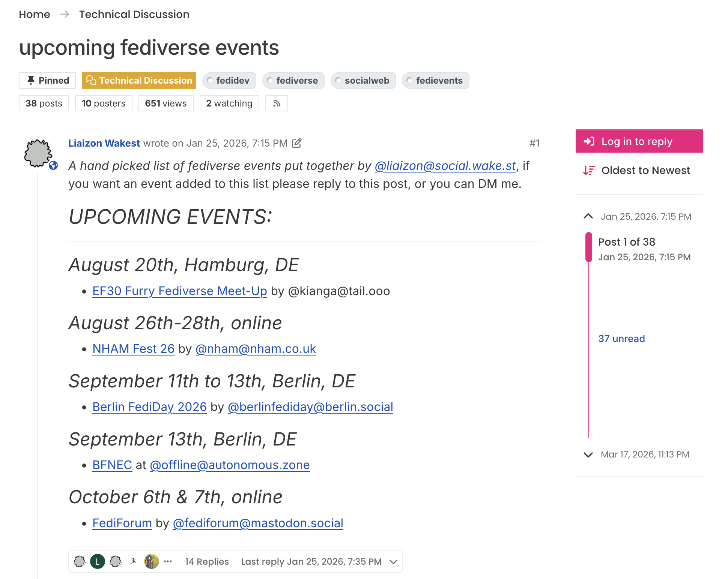Jump to last post with down chevron
Viewport: 728px width, 579px height.
coord(588,454)
